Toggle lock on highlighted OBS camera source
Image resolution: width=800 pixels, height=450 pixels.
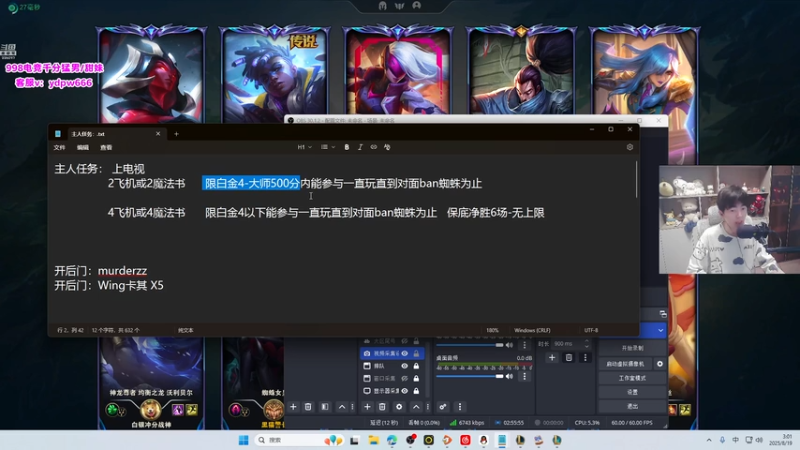coord(416,353)
